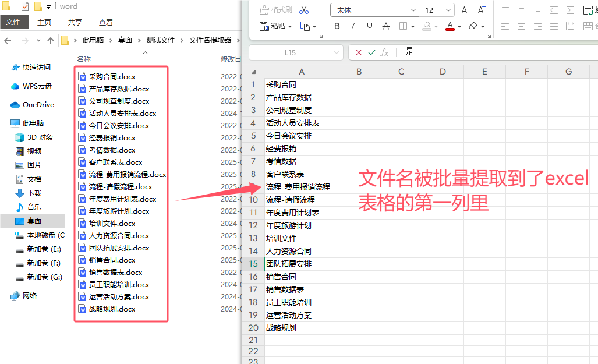Click the Top Align icon
This screenshot has width=598, height=364.
coord(505,10)
